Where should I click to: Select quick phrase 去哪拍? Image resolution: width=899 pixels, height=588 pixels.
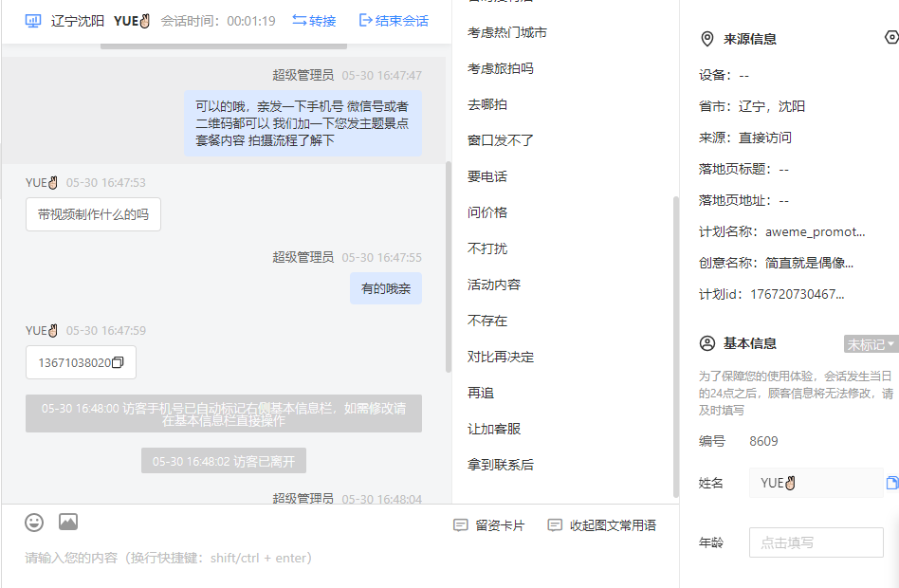tap(487, 104)
